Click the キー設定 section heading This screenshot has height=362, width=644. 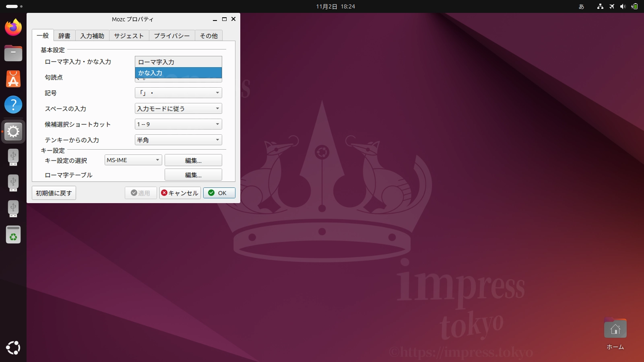[53, 150]
